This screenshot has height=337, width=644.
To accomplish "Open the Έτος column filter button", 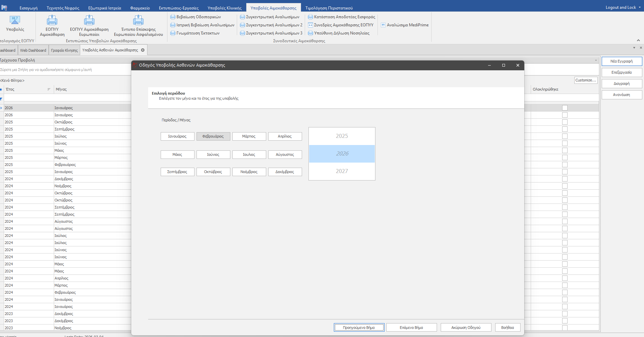I will [x=49, y=90].
